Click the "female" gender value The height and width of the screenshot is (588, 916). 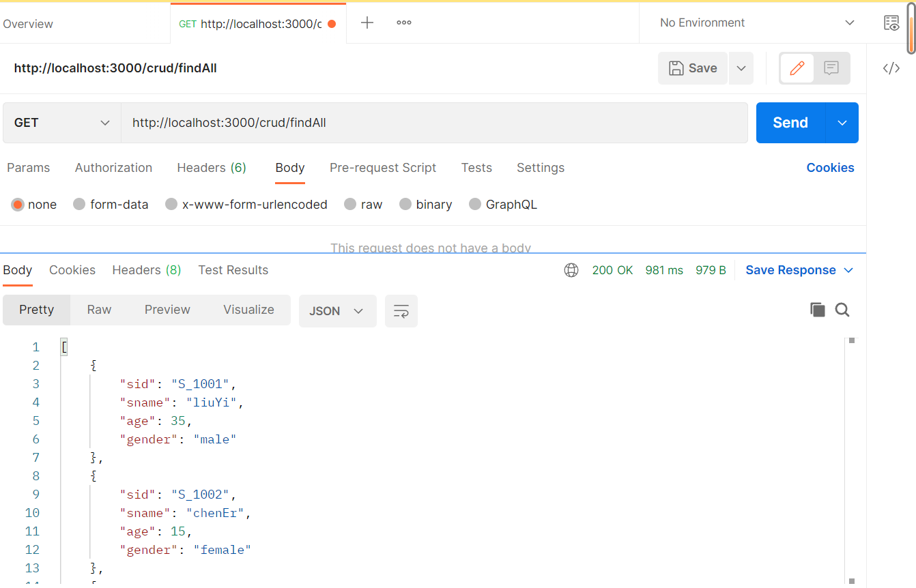pyautogui.click(x=223, y=550)
